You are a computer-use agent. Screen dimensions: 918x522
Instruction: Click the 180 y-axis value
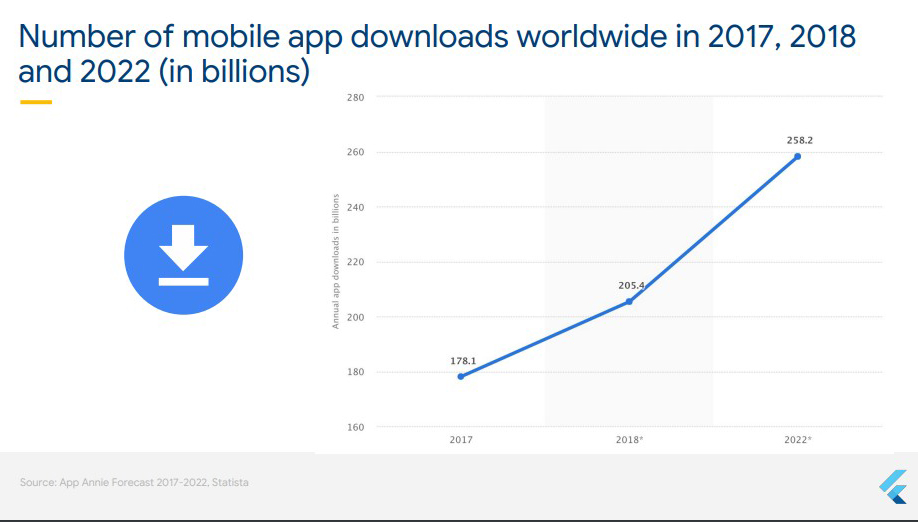coord(355,372)
